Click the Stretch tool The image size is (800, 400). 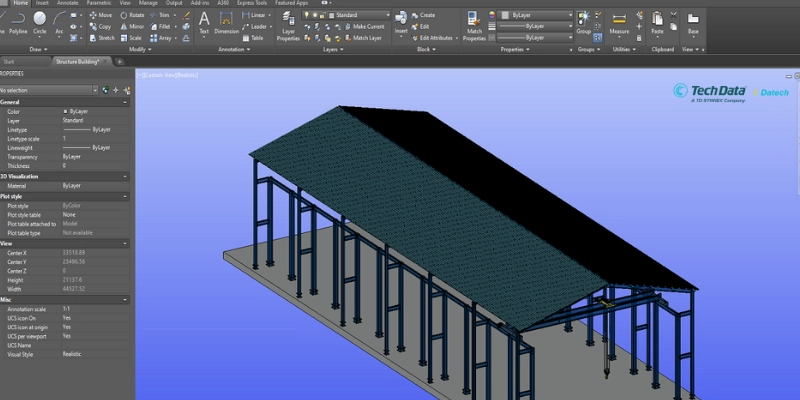click(102, 38)
